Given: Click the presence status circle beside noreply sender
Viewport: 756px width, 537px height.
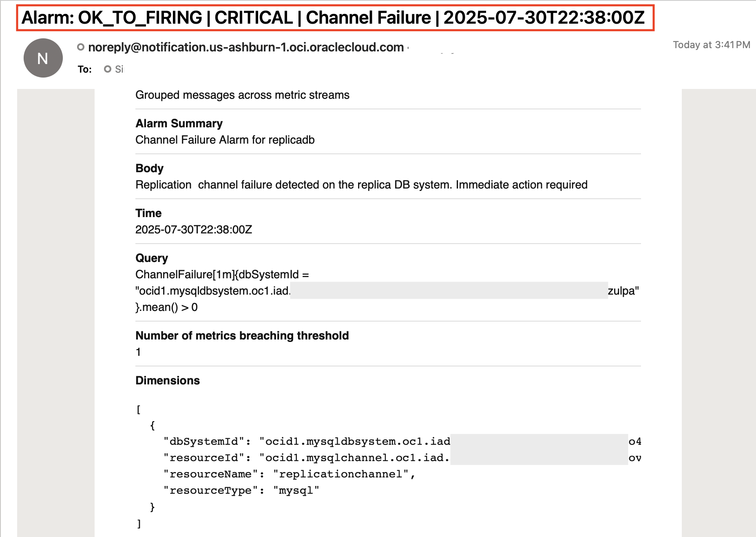Looking at the screenshot, I should (x=81, y=47).
